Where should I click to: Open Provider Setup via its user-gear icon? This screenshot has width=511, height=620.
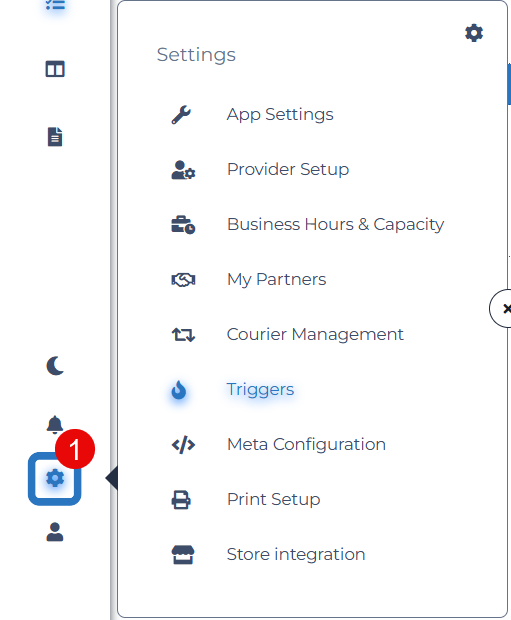(x=183, y=170)
